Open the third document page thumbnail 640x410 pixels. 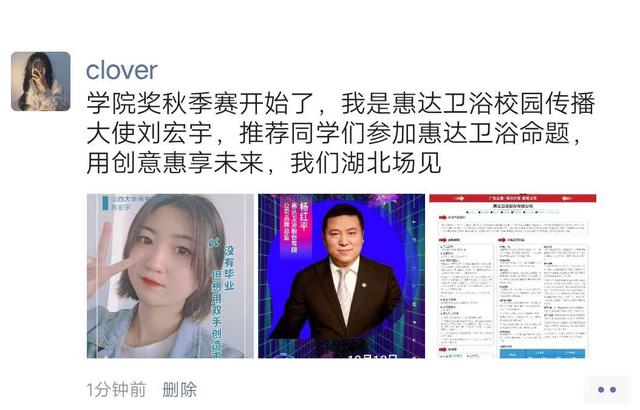click(513, 276)
